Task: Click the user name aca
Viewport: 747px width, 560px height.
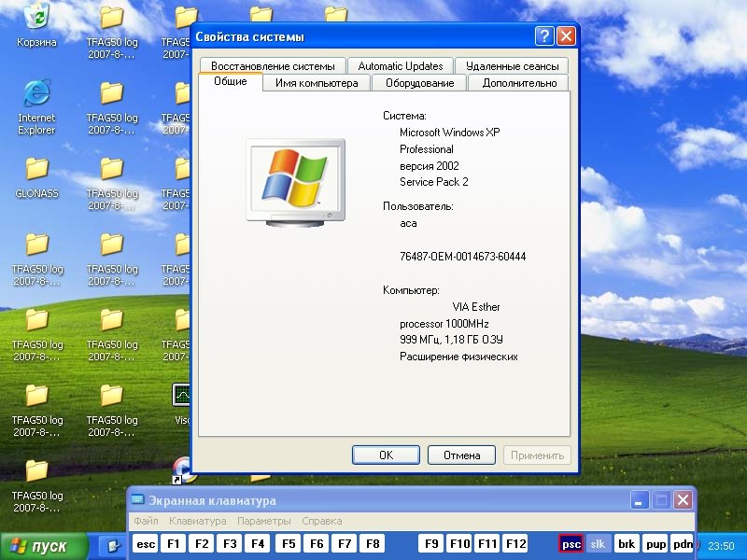Action: coord(408,223)
